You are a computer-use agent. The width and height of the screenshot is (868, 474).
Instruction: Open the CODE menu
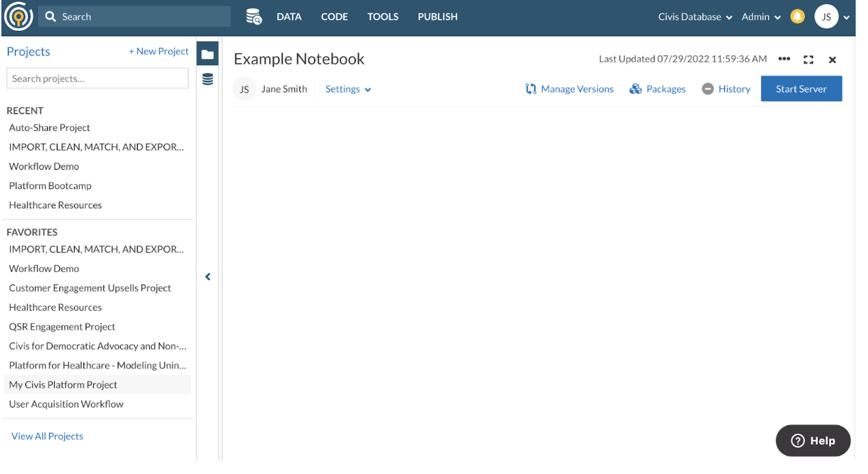click(334, 17)
